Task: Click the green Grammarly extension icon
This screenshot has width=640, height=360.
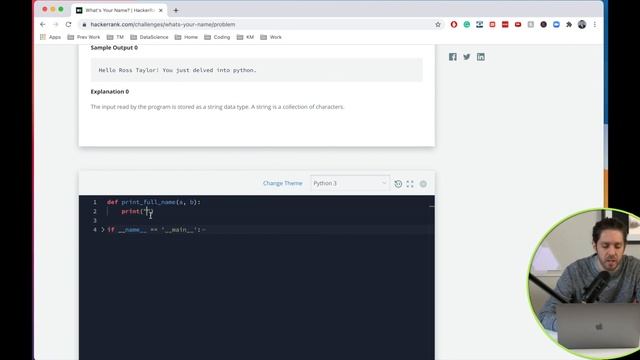Action: coord(467,24)
